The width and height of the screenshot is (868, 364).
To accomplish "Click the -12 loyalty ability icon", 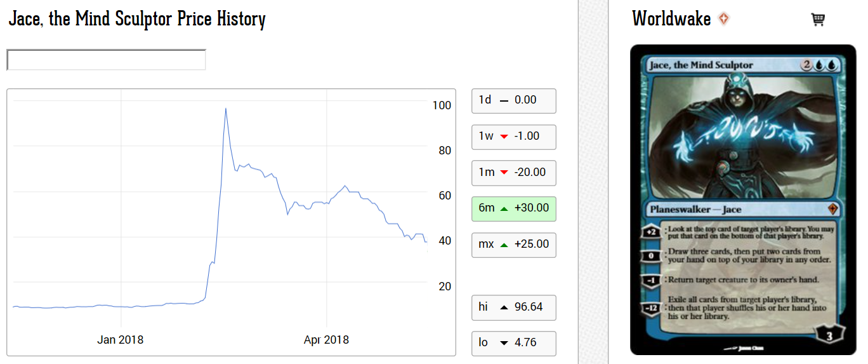I will 651,308.
